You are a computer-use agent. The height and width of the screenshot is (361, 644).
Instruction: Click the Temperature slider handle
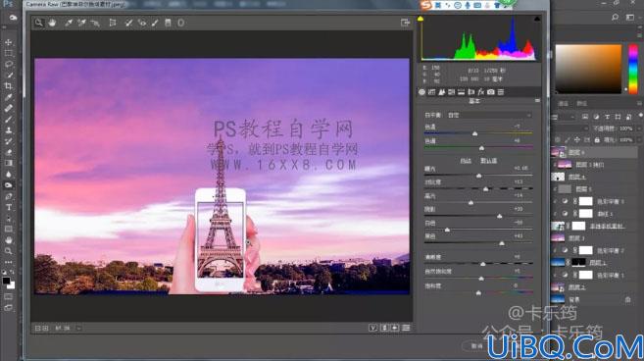[474, 133]
